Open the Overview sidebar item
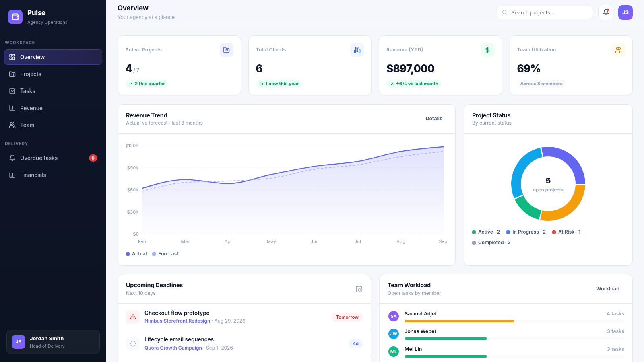644x362 pixels. coord(53,57)
